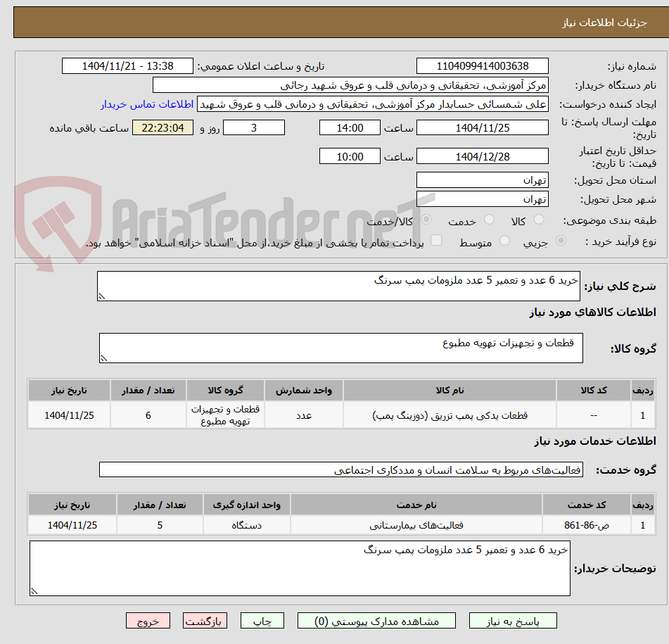Click the quantity cell 6 in goods table
669x644 pixels.
point(148,415)
